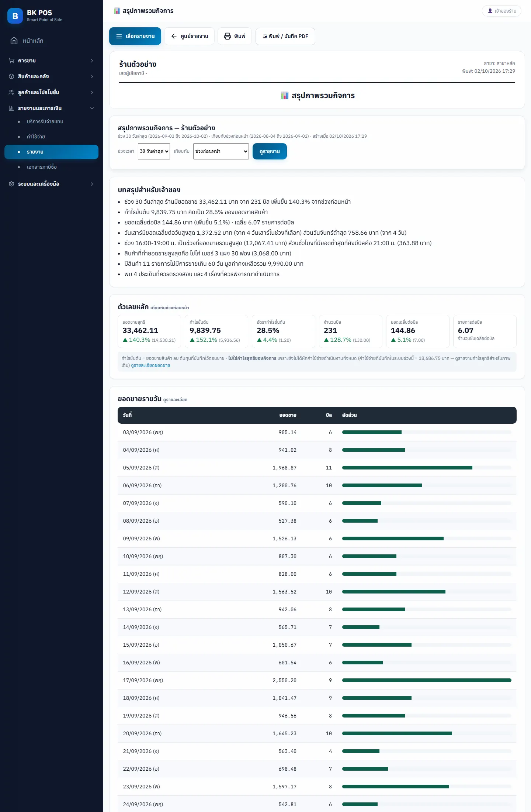Viewport: 531px width, 812px height.
Task: Click the พิมพ์ / บันทึก PDF button
Action: click(x=285, y=36)
